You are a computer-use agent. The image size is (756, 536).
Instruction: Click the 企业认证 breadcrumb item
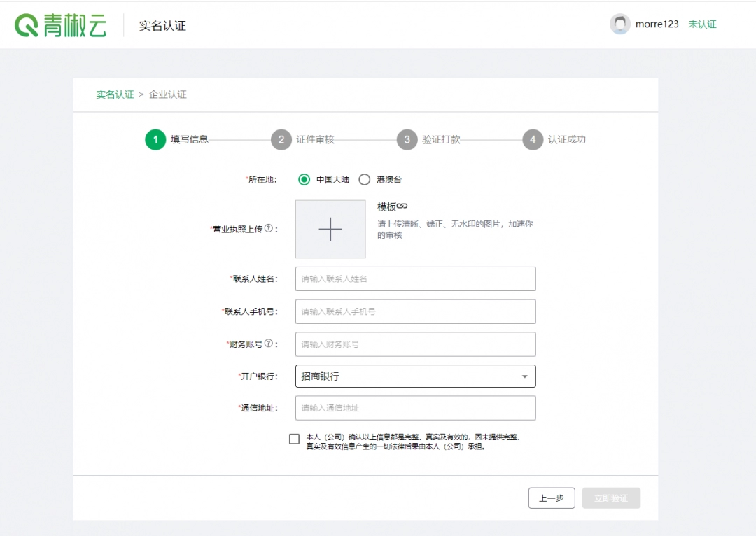click(x=169, y=94)
